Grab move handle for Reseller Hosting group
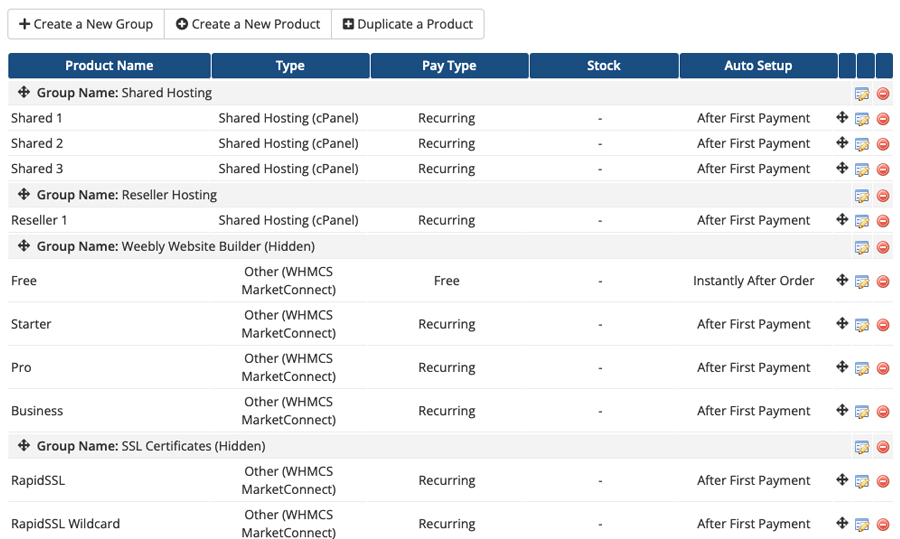 click(24, 194)
